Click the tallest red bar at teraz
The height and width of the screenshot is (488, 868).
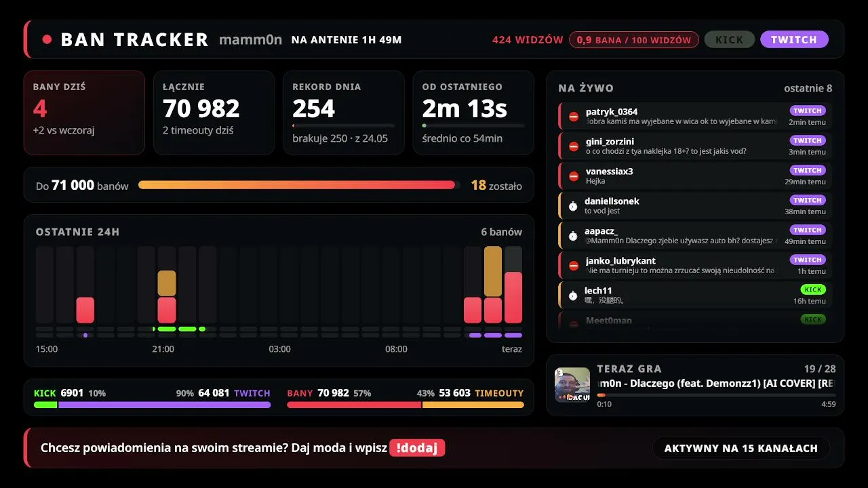click(513, 297)
